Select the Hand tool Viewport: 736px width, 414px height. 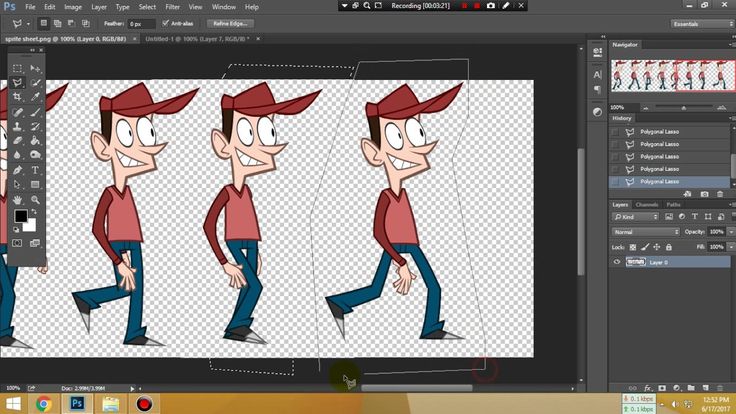[18, 200]
